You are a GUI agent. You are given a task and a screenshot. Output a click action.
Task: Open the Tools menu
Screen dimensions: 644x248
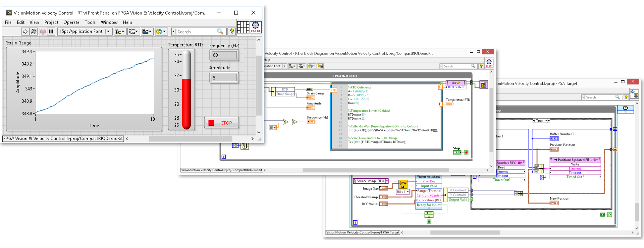click(90, 22)
